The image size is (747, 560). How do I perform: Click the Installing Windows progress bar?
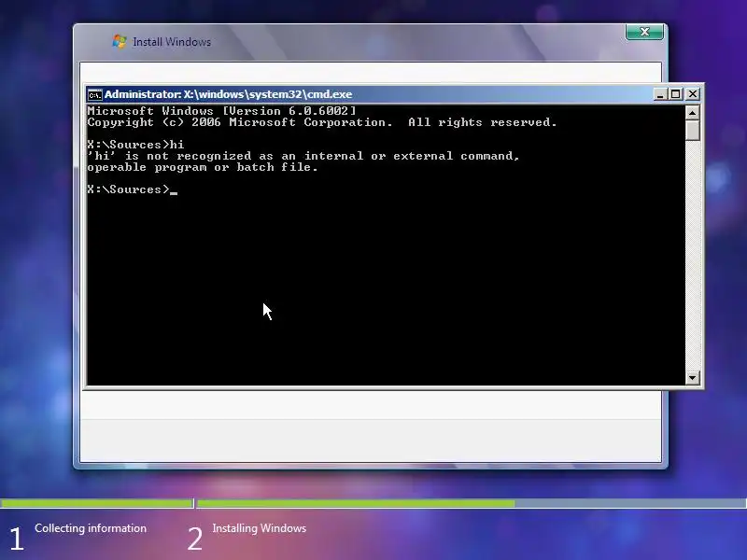click(472, 503)
